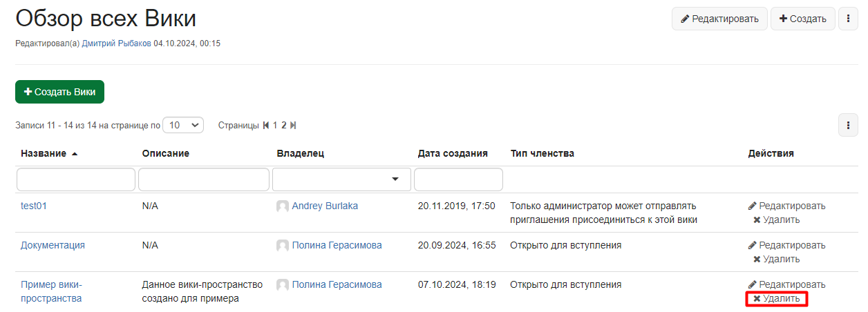Image resolution: width=868 pixels, height=312 pixels.
Task: Open the test01 wiki link
Action: click(34, 206)
